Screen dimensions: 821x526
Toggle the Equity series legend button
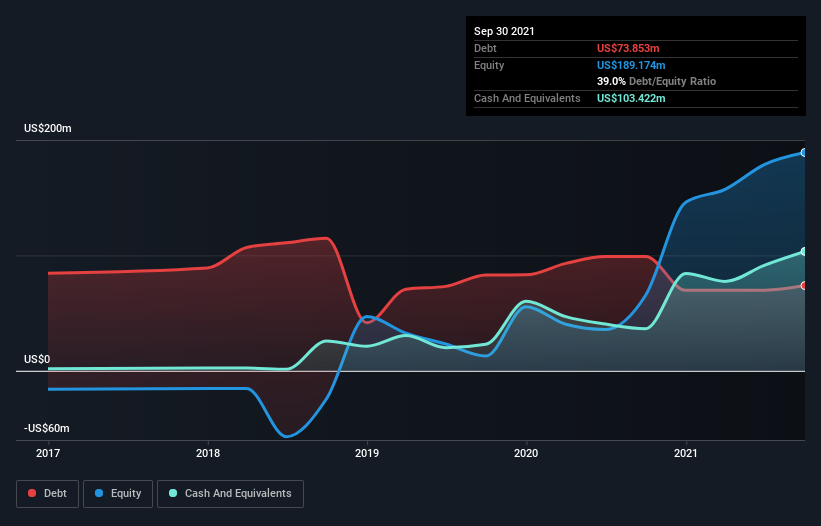tap(118, 494)
